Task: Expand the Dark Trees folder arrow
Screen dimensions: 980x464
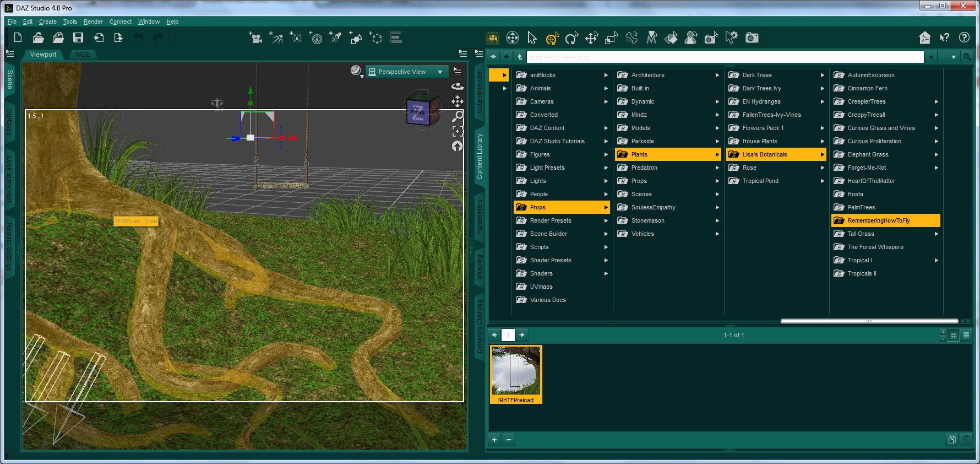Action: [822, 75]
